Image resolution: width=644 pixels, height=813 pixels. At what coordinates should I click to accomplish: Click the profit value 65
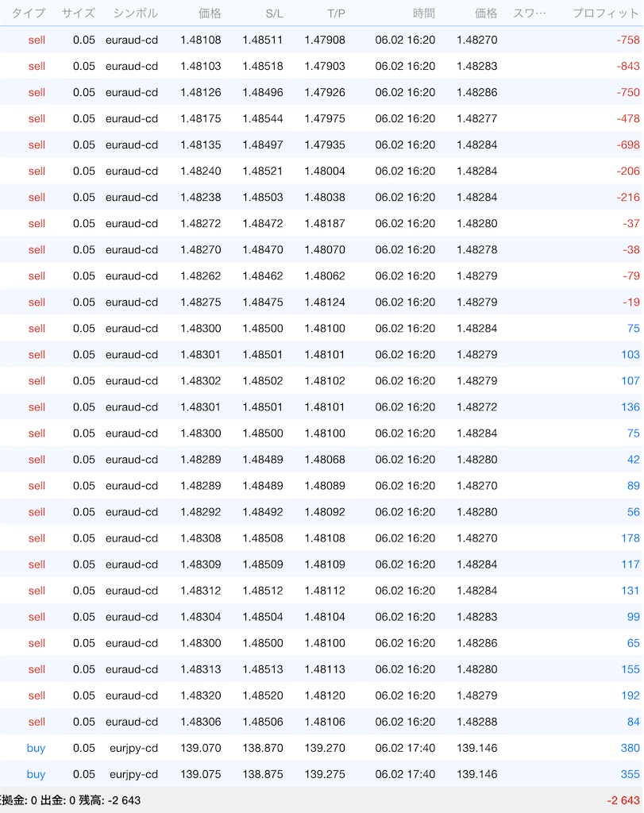(634, 643)
